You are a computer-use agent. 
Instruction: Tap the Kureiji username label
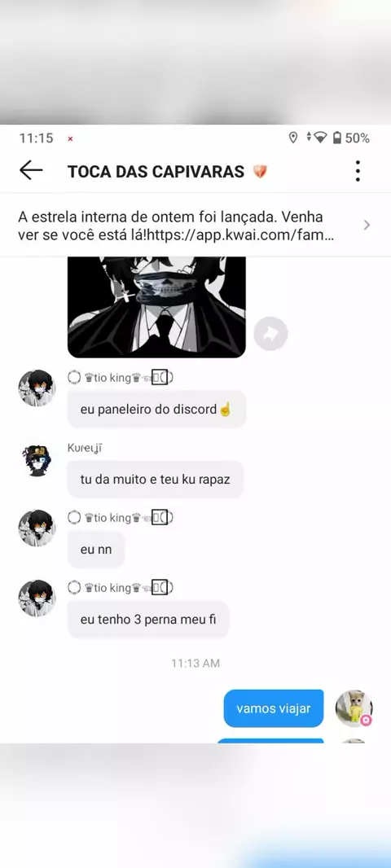(x=85, y=449)
